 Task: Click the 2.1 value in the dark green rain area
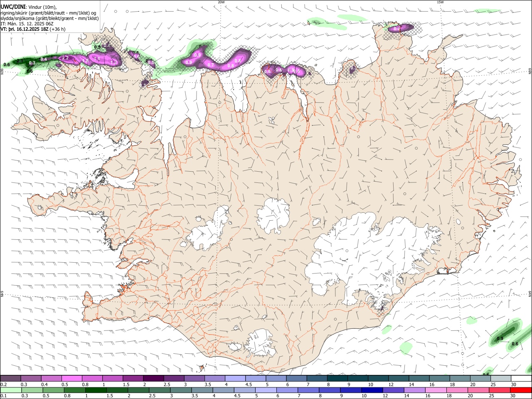click(x=20, y=62)
